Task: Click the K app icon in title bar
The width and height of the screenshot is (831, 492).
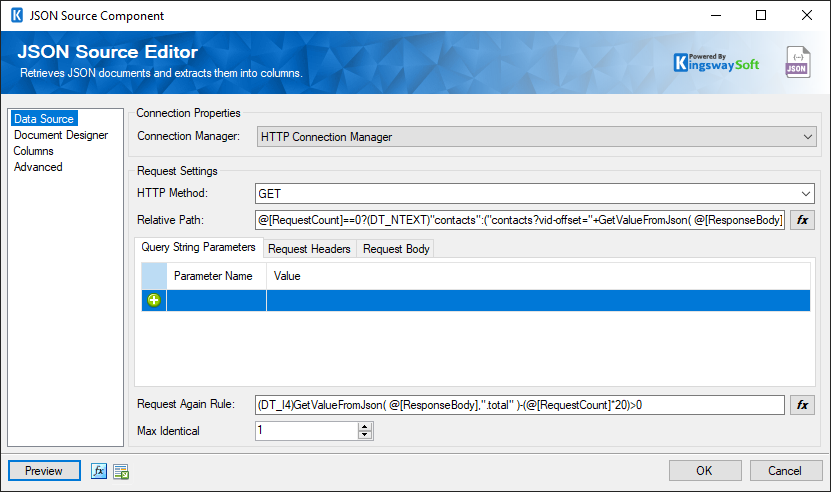Action: tap(16, 16)
